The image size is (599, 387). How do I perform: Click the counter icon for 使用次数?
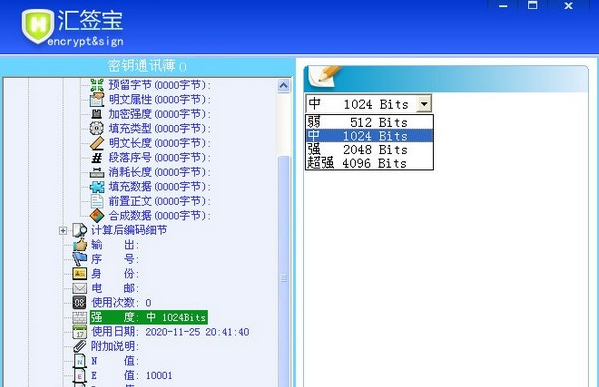79,303
